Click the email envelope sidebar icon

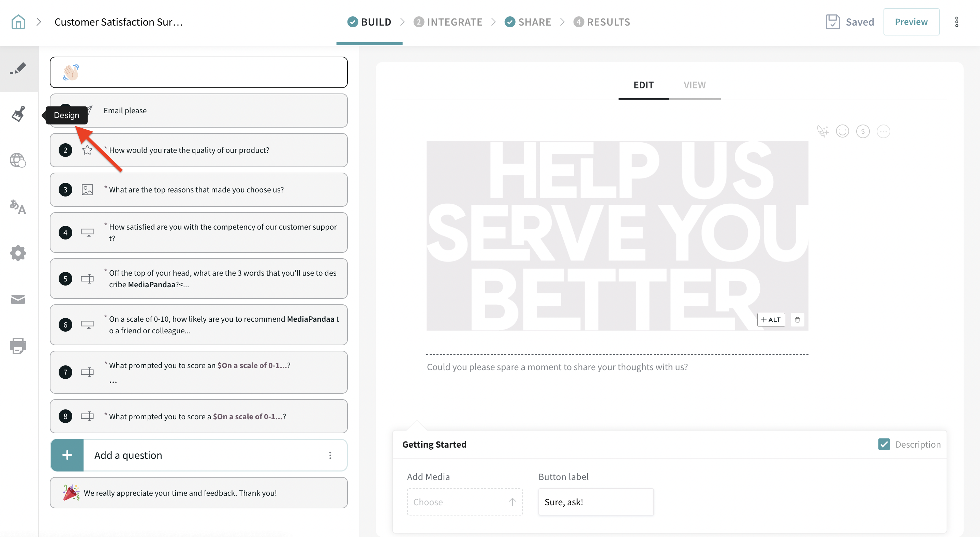[x=18, y=300]
